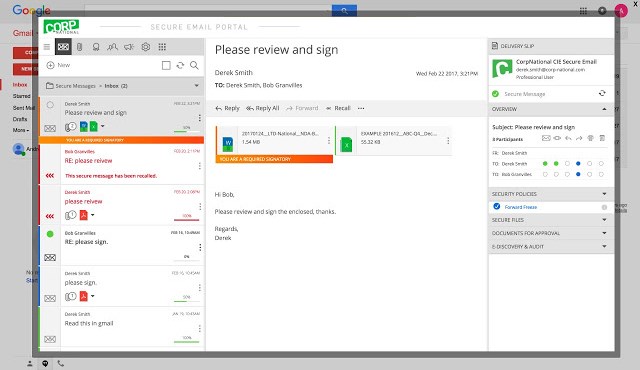Tick the select-all checkbox above message list
The image size is (640, 370).
(166, 65)
